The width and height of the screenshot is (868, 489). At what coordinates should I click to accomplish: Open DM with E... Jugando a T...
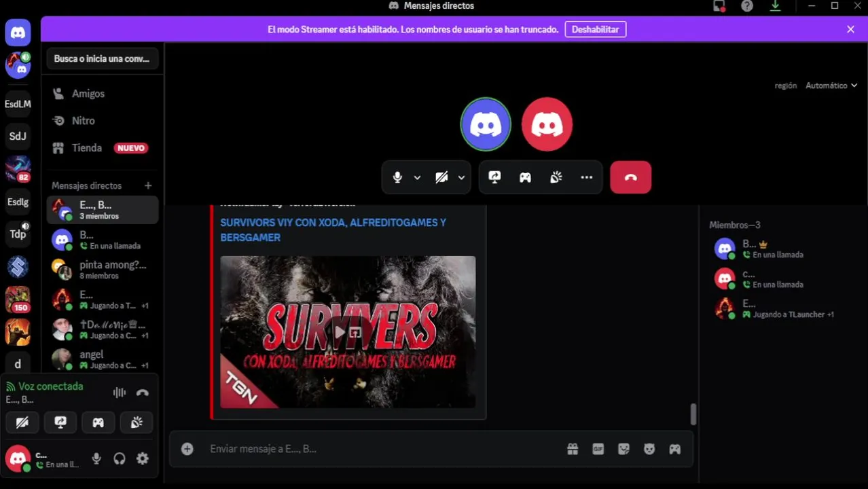(103, 300)
